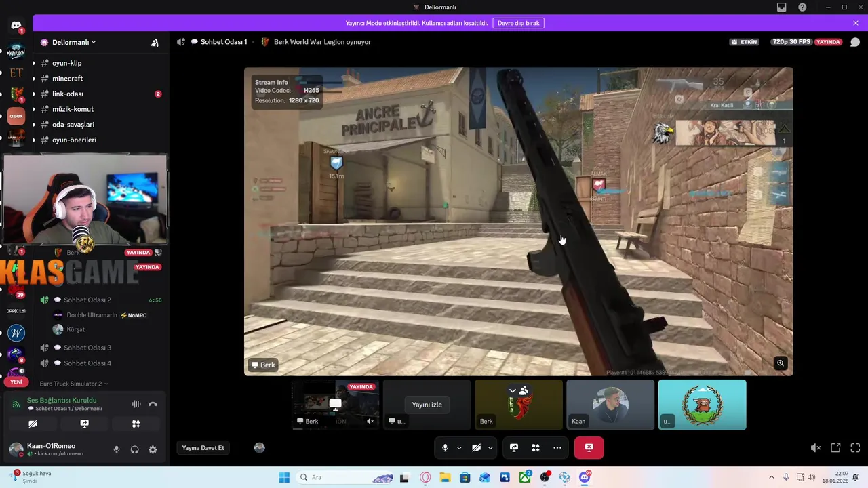Click the Yayını izle button
The width and height of the screenshot is (868, 488).
(427, 405)
